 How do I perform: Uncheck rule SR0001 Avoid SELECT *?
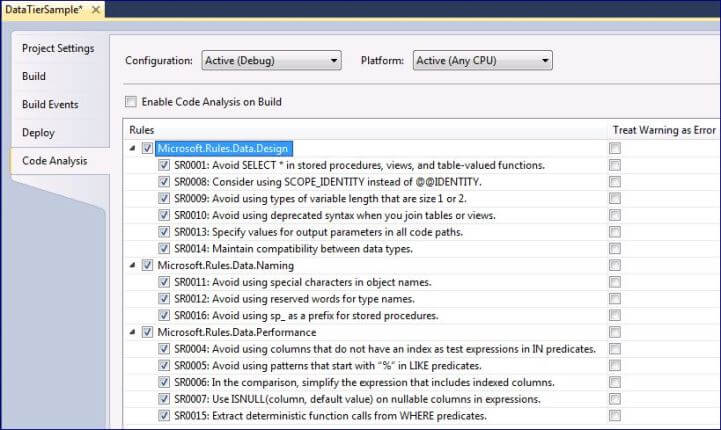[164, 165]
